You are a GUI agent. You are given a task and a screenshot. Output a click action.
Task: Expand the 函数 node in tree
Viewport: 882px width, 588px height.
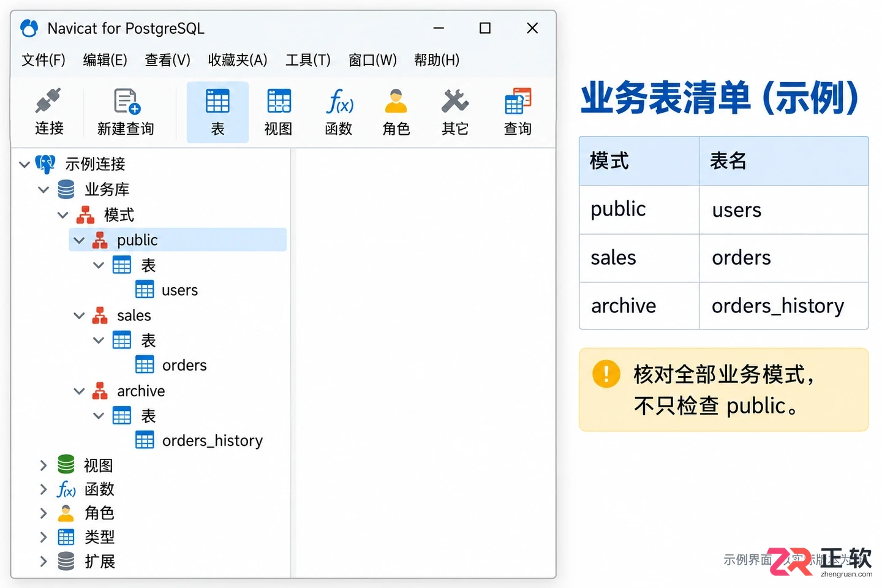click(43, 489)
